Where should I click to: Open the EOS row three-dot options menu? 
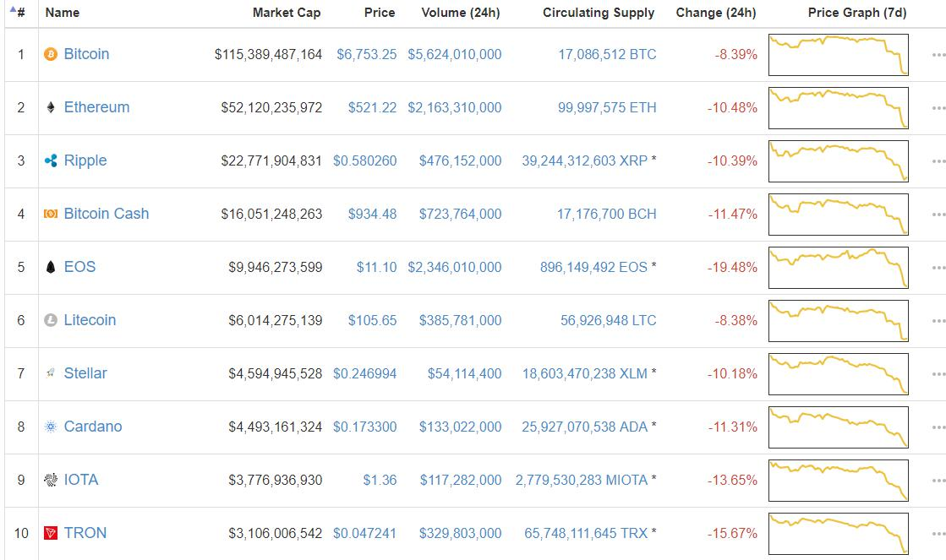(937, 268)
